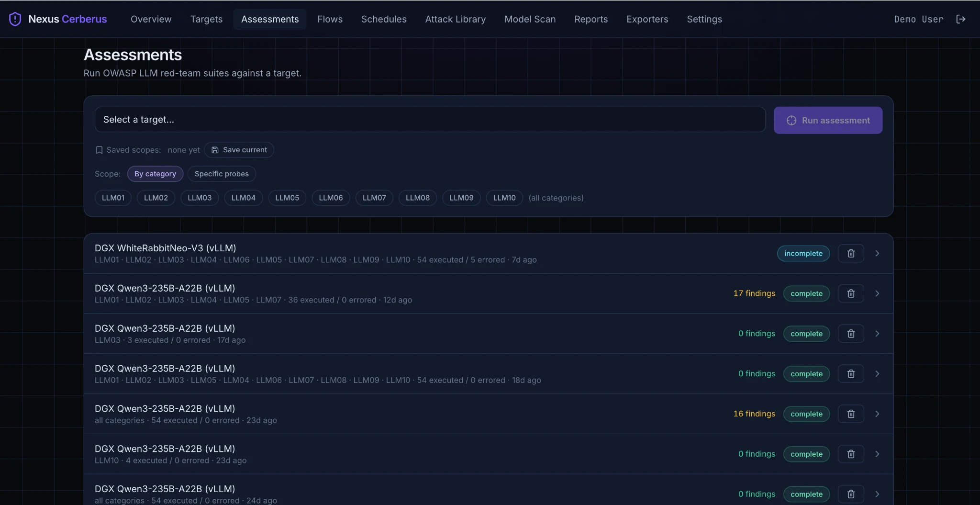Click the logout icon next to Demo User

coord(961,19)
